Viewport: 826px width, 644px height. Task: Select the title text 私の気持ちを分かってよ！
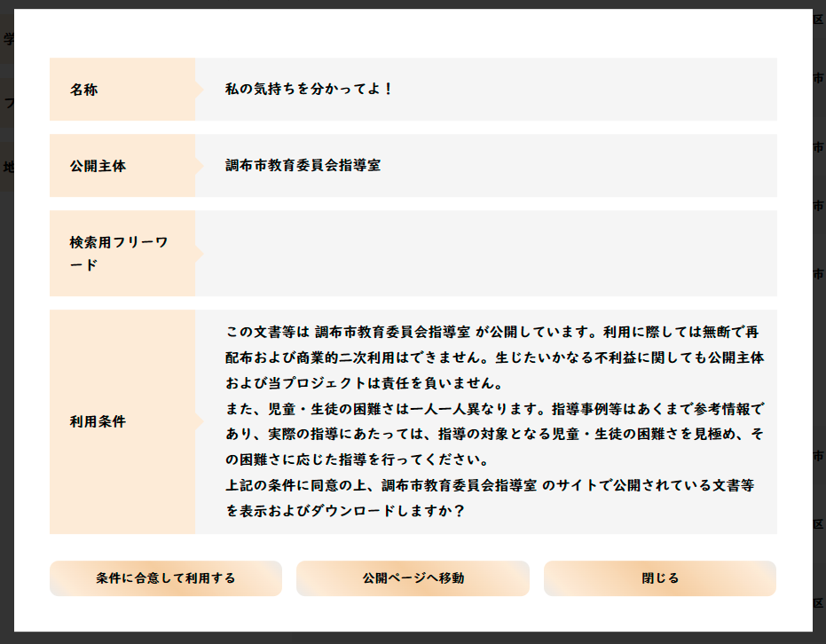coord(309,89)
